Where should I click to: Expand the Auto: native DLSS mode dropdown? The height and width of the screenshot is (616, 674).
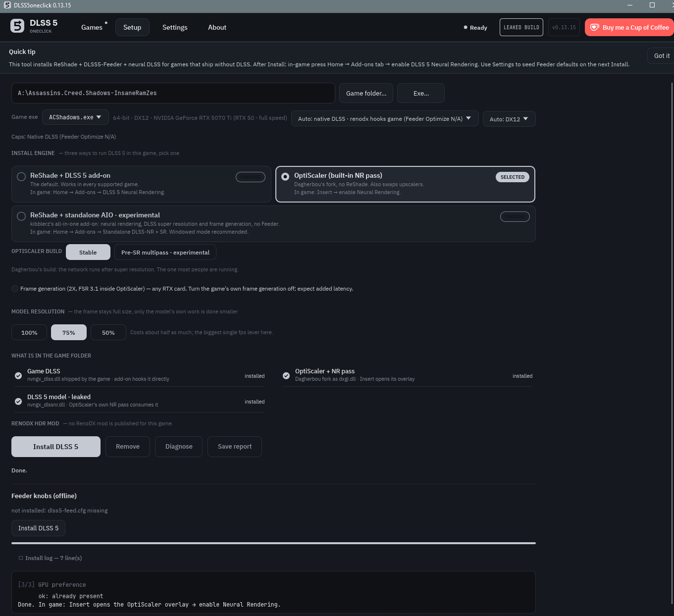point(385,118)
